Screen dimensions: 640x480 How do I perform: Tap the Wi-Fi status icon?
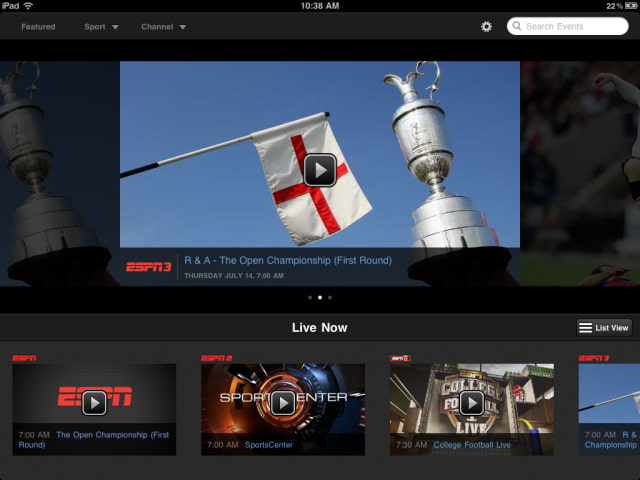click(x=28, y=6)
